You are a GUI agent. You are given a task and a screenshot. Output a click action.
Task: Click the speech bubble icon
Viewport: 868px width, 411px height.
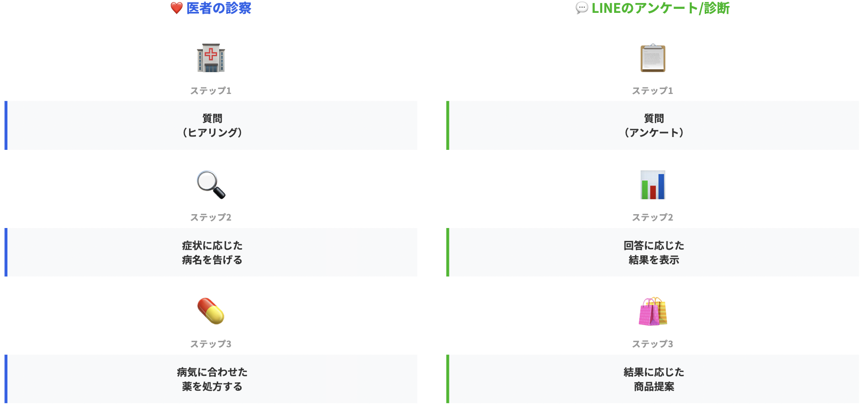click(x=582, y=8)
